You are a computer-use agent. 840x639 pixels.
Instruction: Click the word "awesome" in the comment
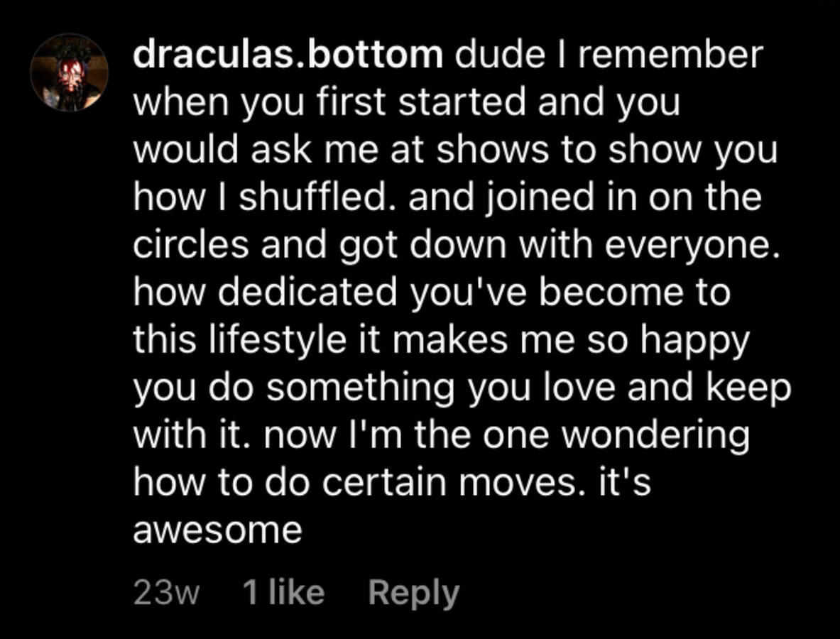point(217,531)
